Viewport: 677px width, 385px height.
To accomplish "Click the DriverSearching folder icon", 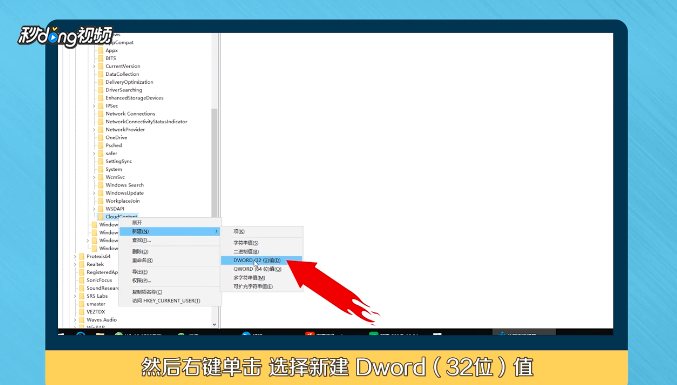I will 101,90.
